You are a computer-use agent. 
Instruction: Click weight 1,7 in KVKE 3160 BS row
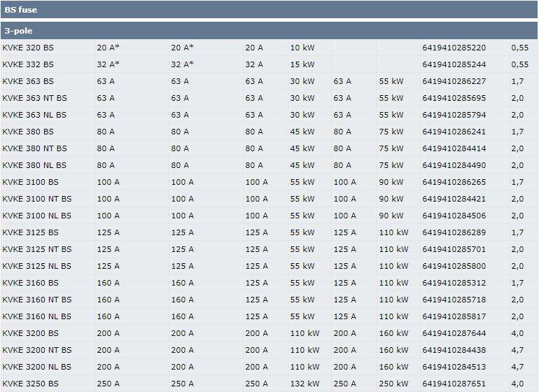coord(517,283)
